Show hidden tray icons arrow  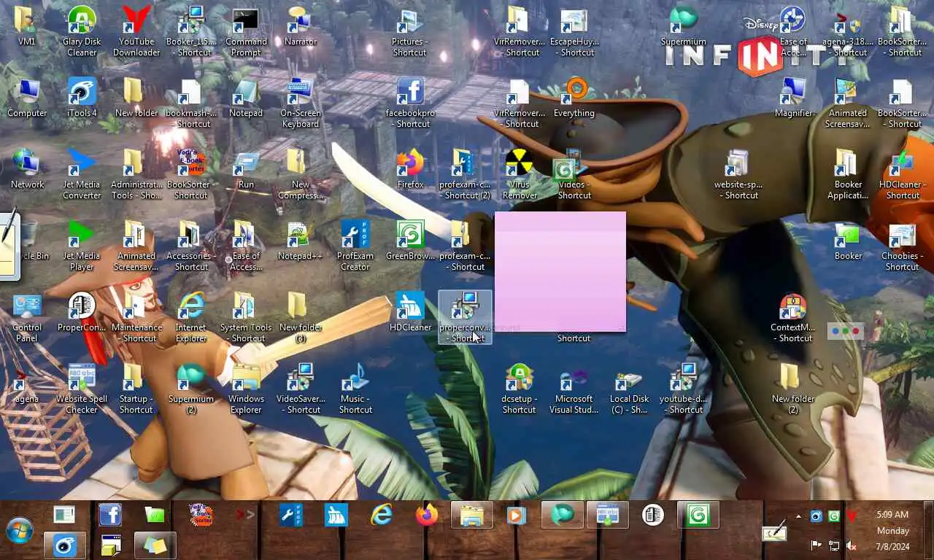(x=798, y=516)
